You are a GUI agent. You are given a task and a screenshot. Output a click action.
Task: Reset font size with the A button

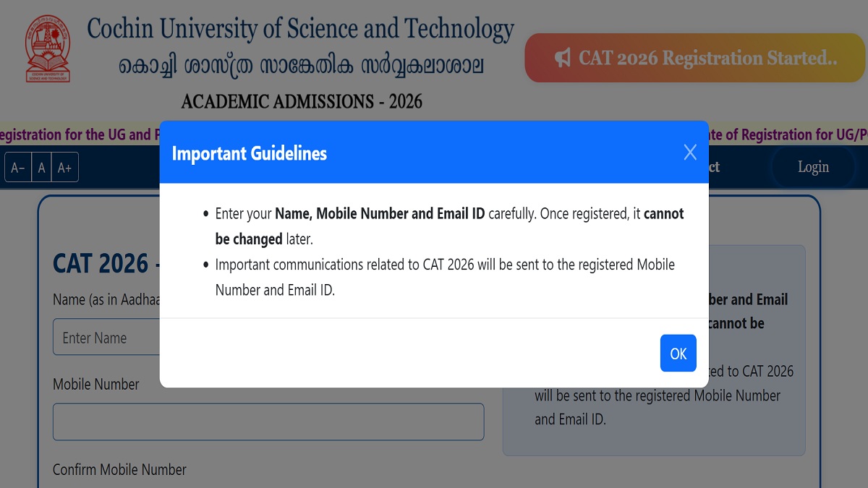pyautogui.click(x=41, y=168)
